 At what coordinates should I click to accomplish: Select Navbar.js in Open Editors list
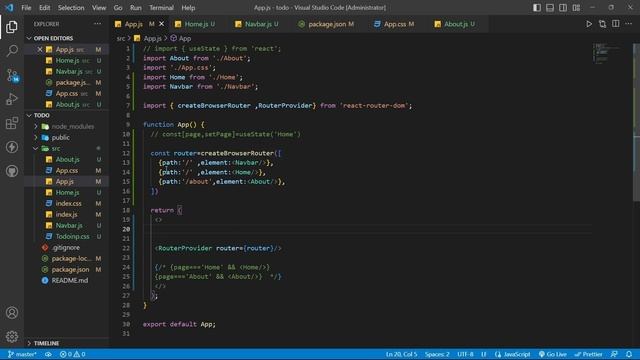click(x=69, y=71)
